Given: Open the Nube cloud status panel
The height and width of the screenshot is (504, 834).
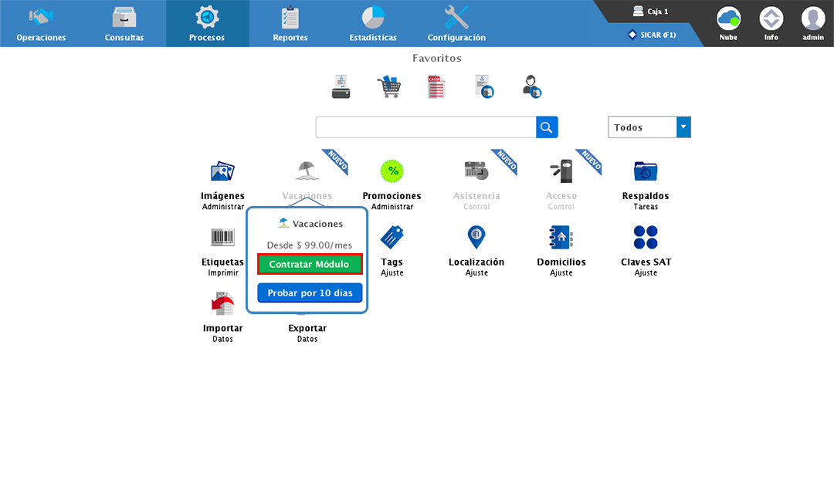Looking at the screenshot, I should pos(728,19).
